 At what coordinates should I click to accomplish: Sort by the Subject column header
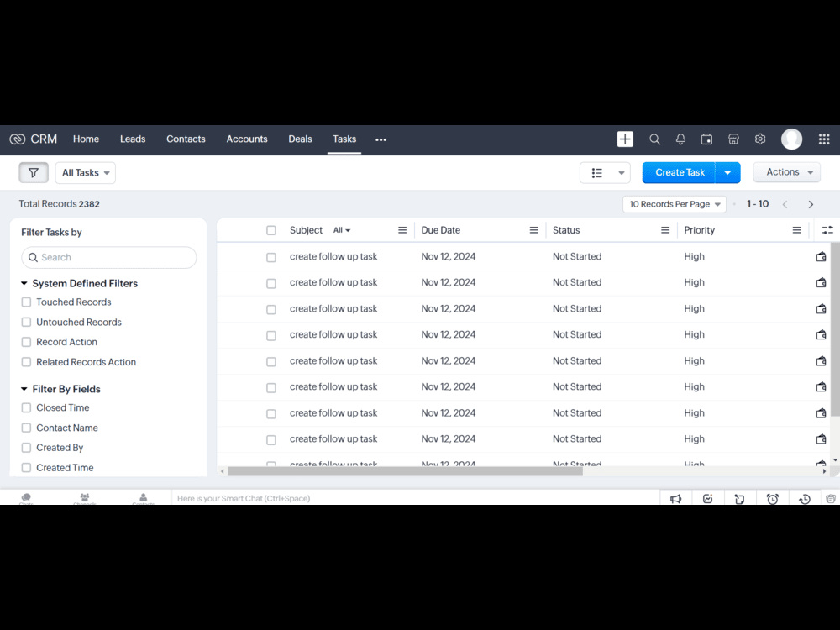[306, 230]
